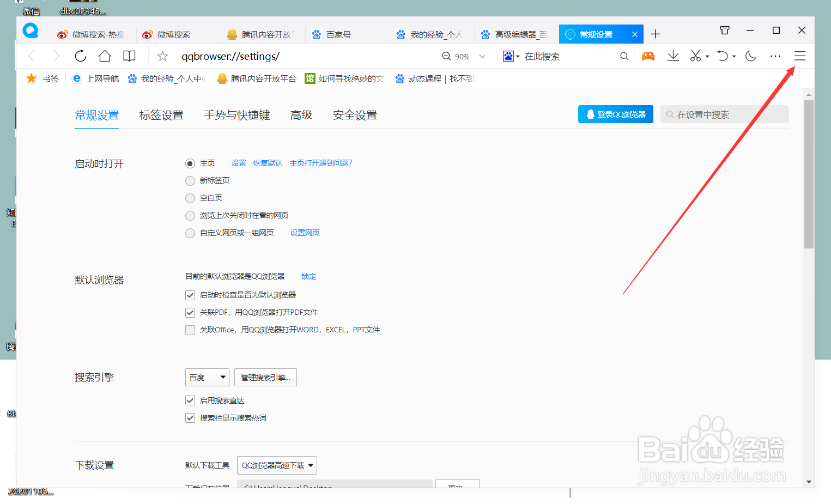Open the Baidu search engine selector dropdown
Image resolution: width=831 pixels, height=504 pixels.
tap(511, 56)
